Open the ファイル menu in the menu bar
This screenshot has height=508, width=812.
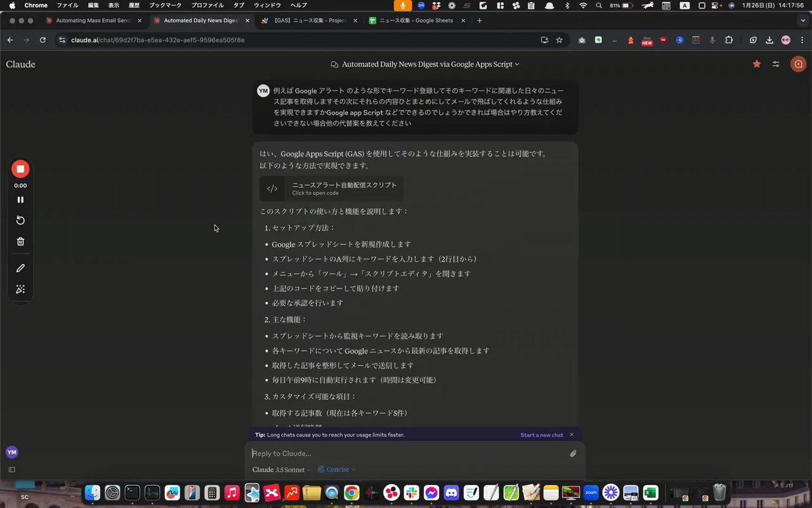[x=68, y=5]
